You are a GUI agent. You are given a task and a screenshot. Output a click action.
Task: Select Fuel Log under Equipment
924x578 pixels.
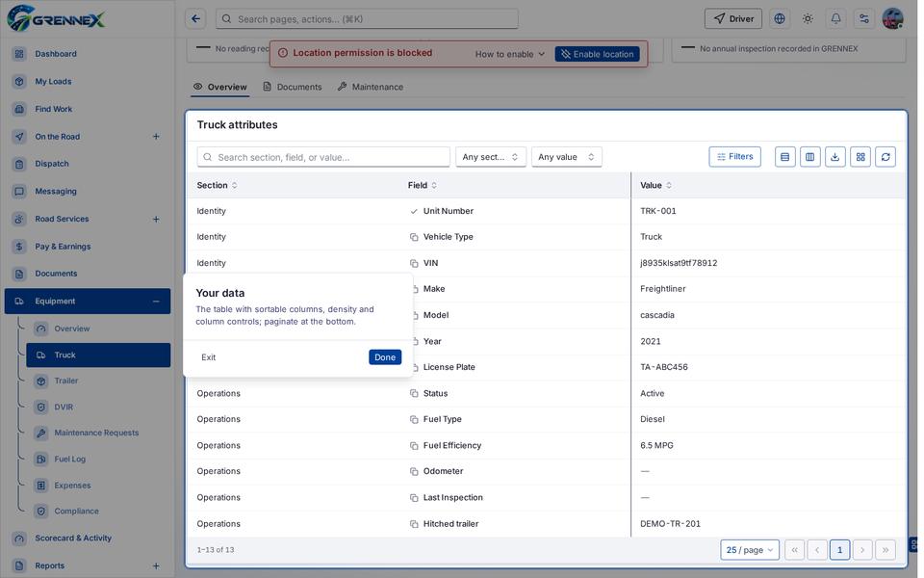(x=98, y=459)
